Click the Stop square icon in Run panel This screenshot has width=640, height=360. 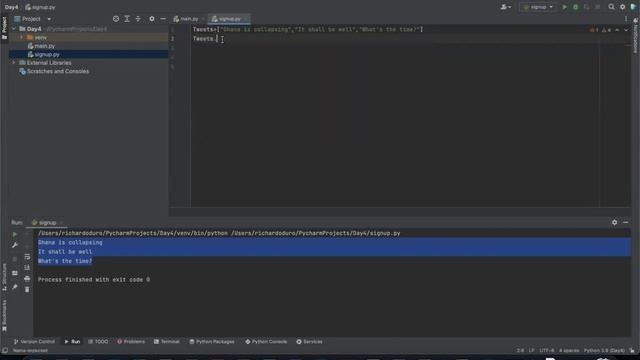pos(15,259)
